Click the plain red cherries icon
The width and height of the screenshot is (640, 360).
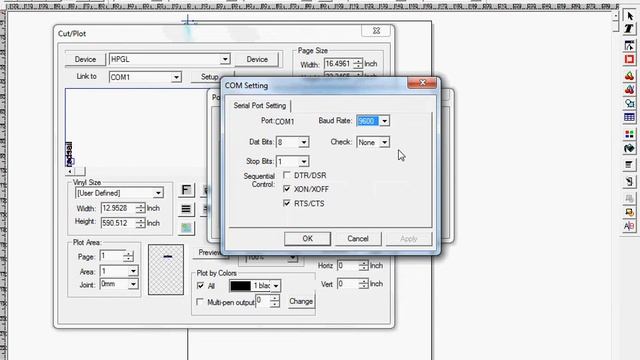[x=629, y=76]
